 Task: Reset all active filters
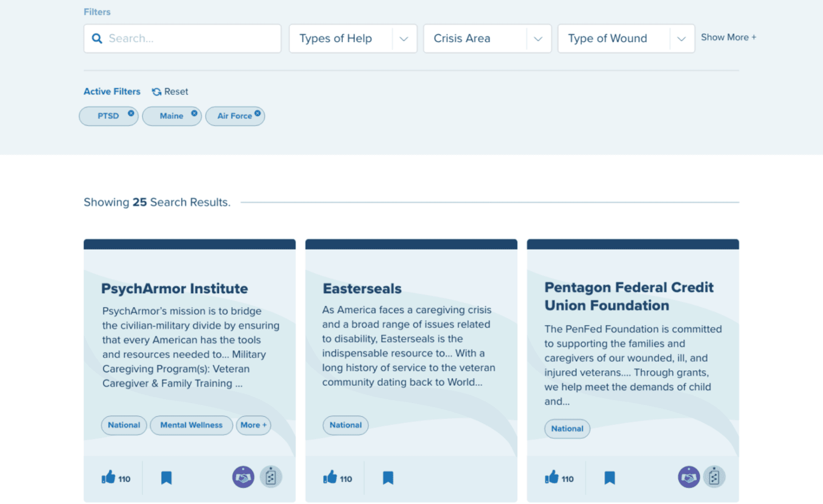pos(170,91)
